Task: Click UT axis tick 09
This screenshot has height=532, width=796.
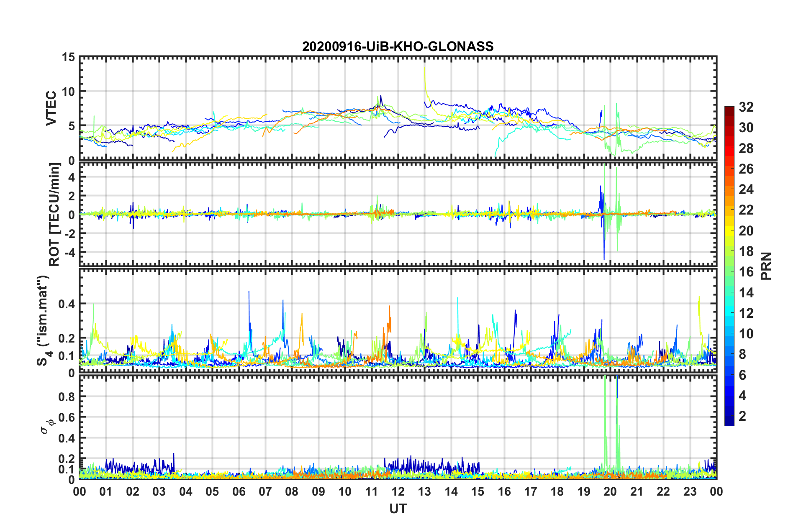Action: pos(318,492)
